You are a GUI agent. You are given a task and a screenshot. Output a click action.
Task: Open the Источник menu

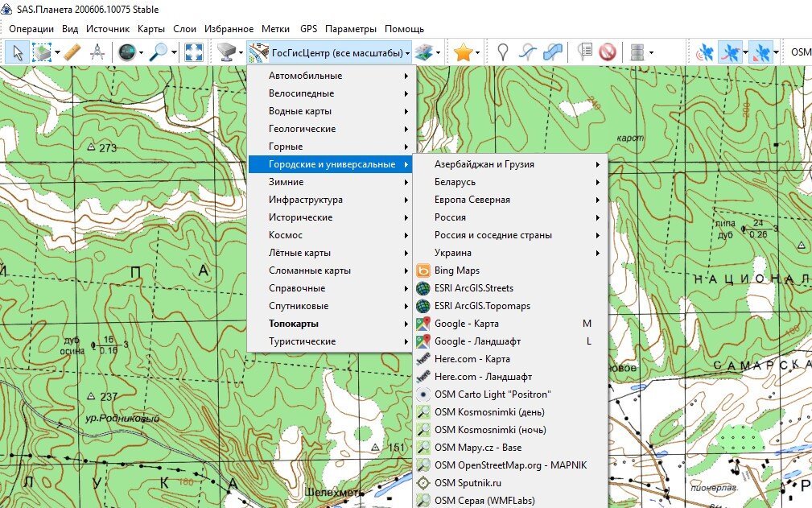108,29
